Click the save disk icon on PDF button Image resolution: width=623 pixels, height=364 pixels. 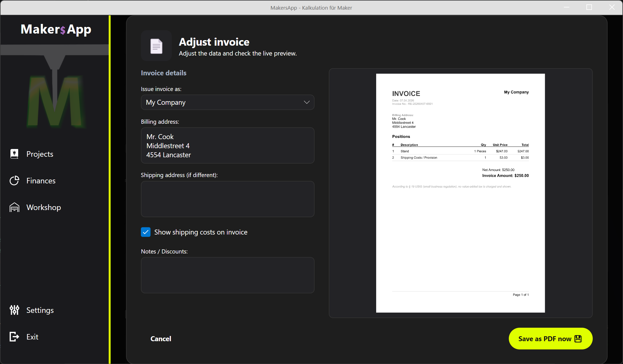point(578,339)
